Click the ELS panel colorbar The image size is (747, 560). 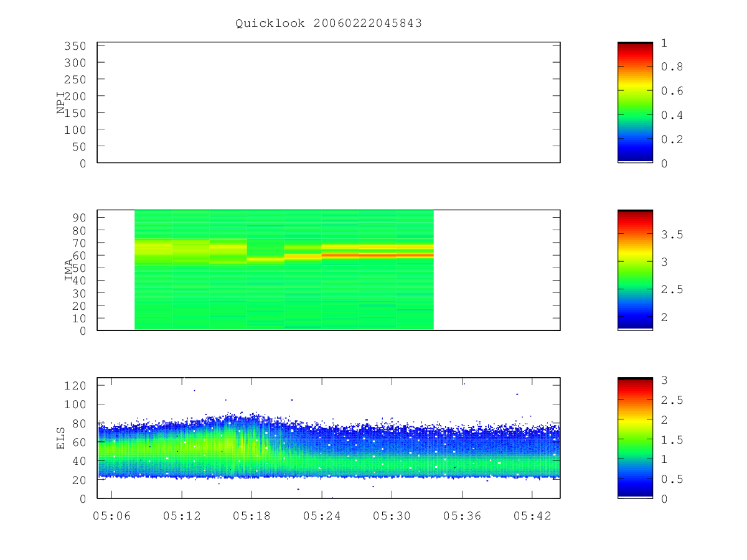[635, 438]
